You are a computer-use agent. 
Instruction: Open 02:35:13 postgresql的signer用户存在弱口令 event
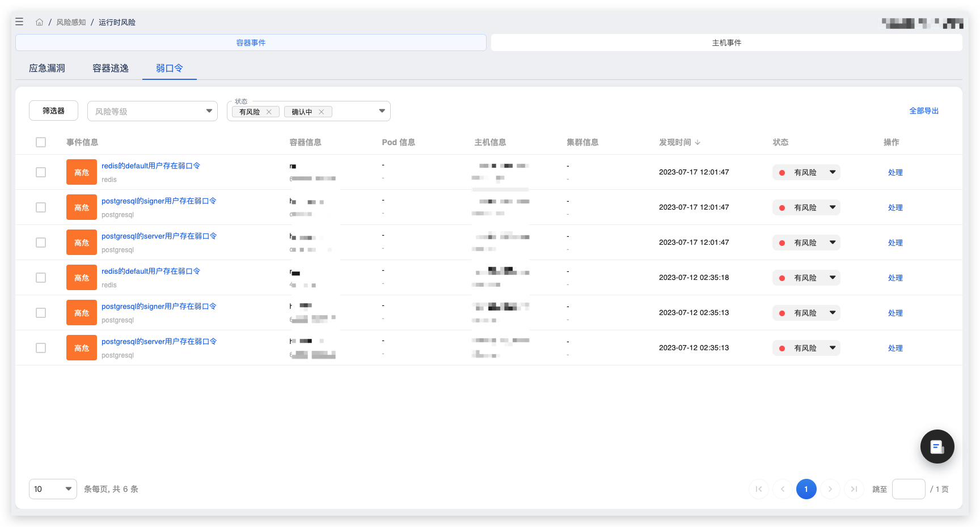click(x=159, y=307)
